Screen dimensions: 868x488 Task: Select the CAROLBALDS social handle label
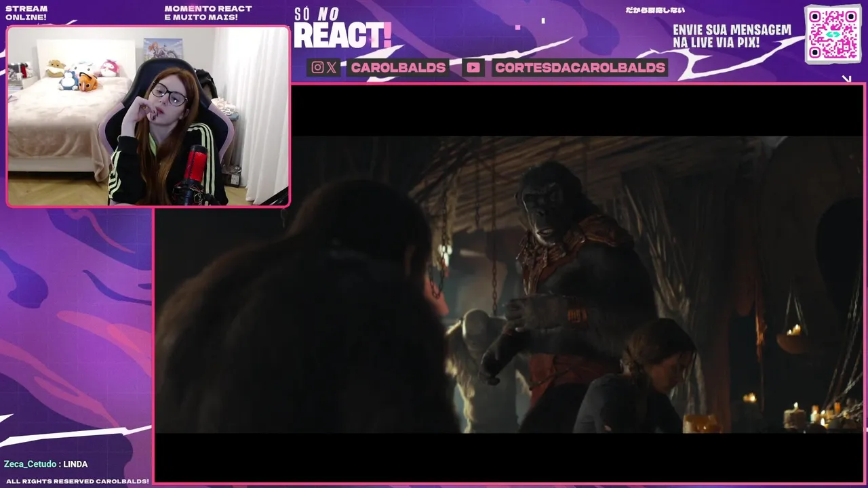pos(398,67)
